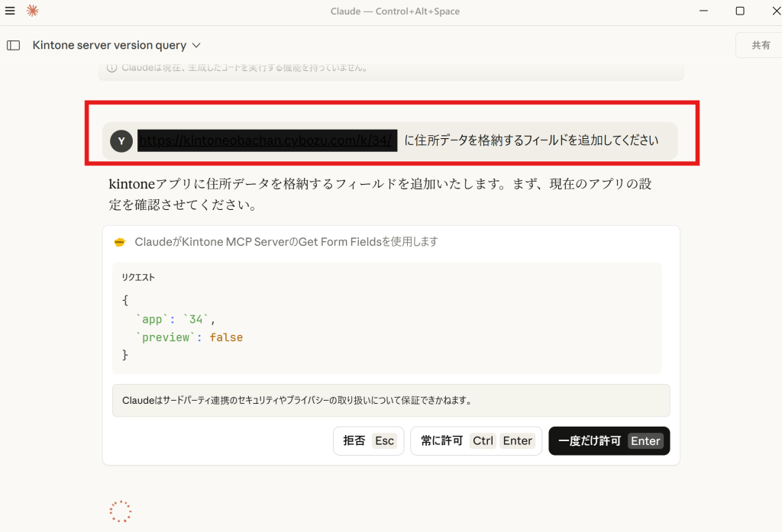
Task: Expand the Kintone server version query chevron
Action: tap(196, 45)
